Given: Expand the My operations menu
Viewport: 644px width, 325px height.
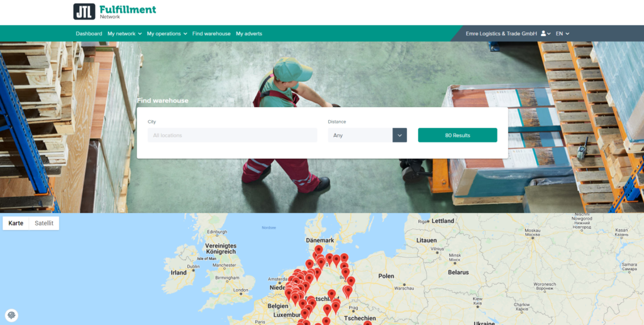Looking at the screenshot, I should tap(167, 34).
